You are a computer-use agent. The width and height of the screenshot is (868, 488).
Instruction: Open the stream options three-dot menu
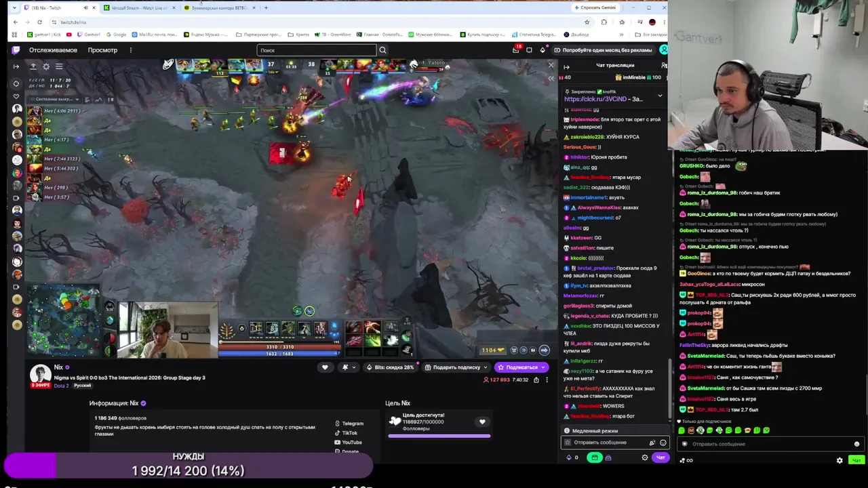tap(547, 380)
